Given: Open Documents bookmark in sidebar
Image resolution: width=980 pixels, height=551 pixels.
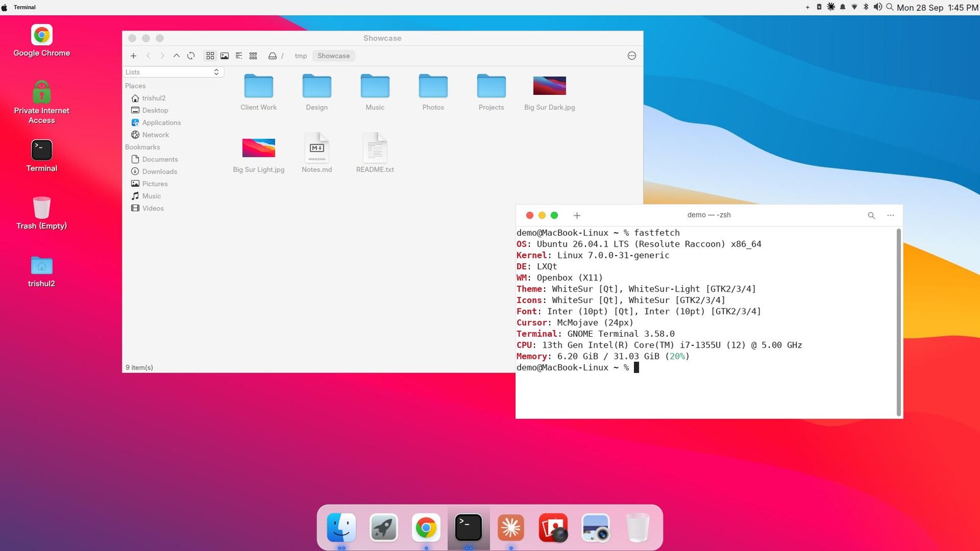Looking at the screenshot, I should [x=154, y=159].
